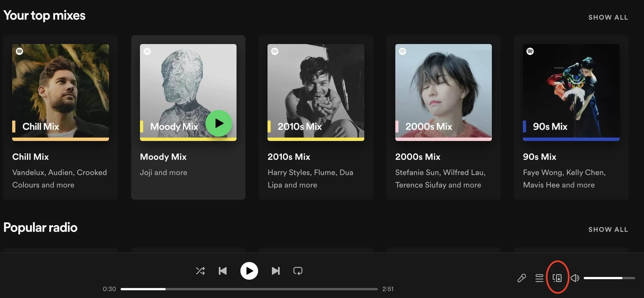Click the song progress bar
The image size is (644, 298).
[x=249, y=289]
